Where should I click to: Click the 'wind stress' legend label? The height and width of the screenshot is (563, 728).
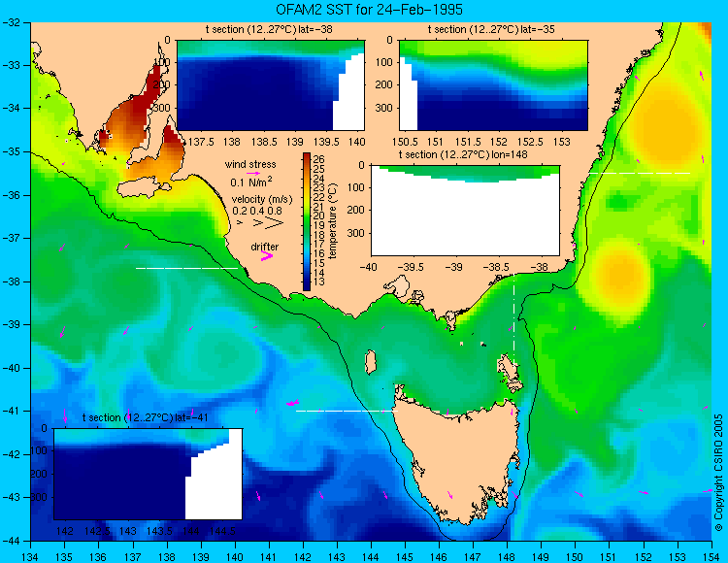pos(250,164)
